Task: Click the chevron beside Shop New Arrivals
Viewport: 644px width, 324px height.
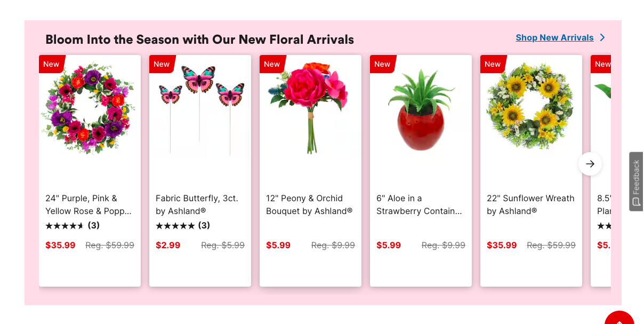Action: pyautogui.click(x=602, y=37)
